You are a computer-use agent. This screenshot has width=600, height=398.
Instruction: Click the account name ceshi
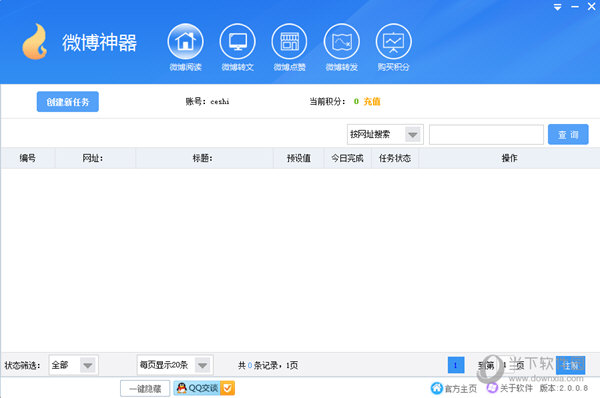(220, 101)
